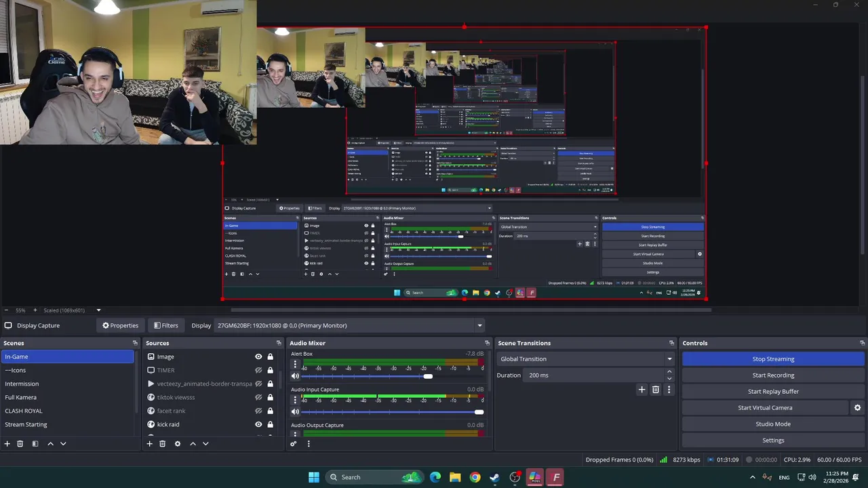This screenshot has height=488, width=868.
Task: Undock the Audio Mixer panel
Action: pyautogui.click(x=487, y=343)
